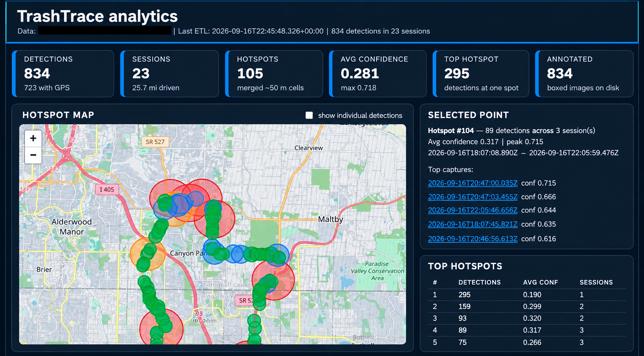
Task: Open capture 2026-09-16T22:05:46.656Z link
Action: (473, 210)
